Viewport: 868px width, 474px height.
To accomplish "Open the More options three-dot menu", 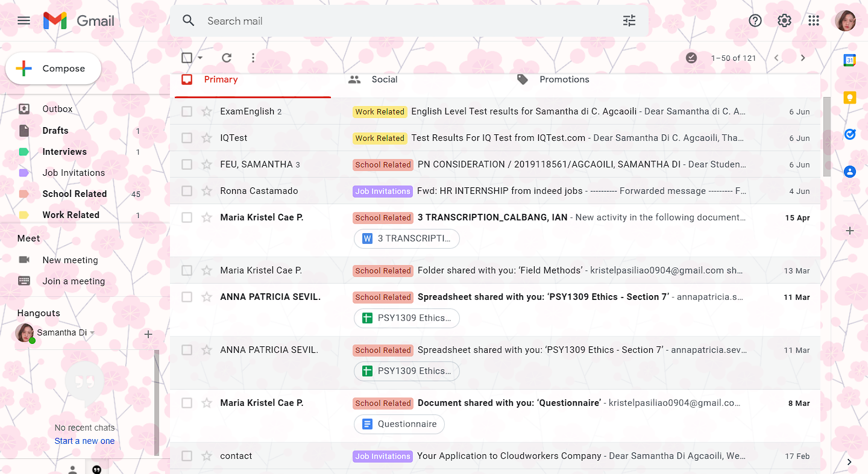I will 253,58.
